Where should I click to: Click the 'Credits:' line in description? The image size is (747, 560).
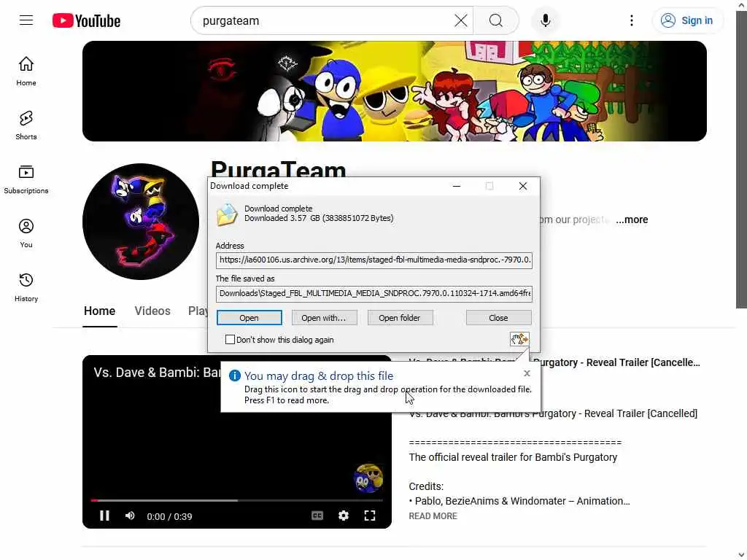426,486
